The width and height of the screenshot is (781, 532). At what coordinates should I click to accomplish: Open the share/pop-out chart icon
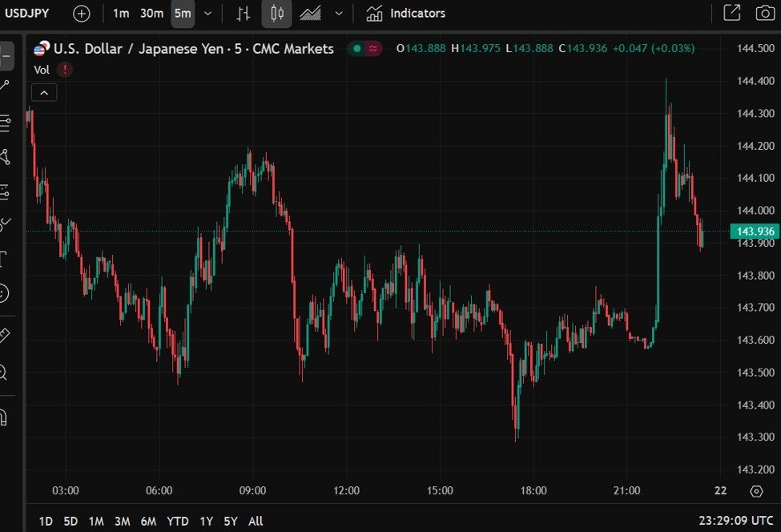coord(731,14)
